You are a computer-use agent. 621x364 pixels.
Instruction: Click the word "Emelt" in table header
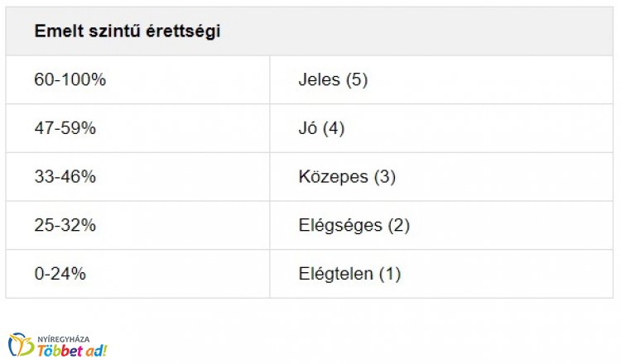pyautogui.click(x=55, y=31)
